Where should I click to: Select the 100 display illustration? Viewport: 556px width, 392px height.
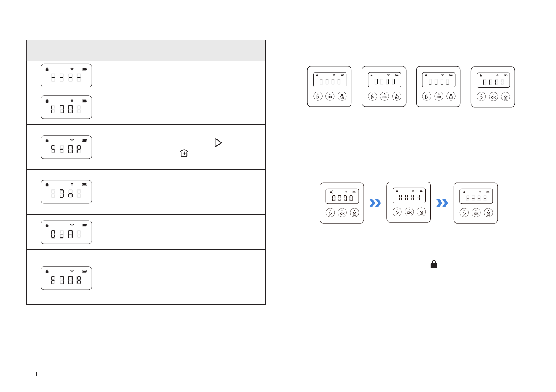(x=66, y=107)
